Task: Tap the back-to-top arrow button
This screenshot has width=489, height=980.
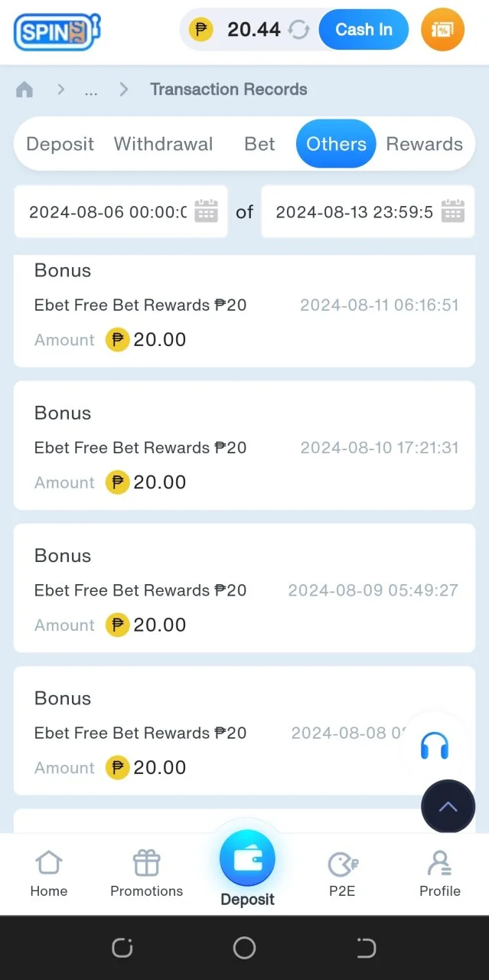Action: coord(448,806)
